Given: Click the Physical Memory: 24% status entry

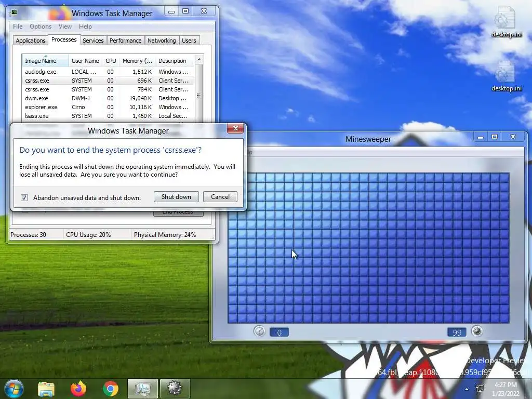Looking at the screenshot, I should (165, 234).
